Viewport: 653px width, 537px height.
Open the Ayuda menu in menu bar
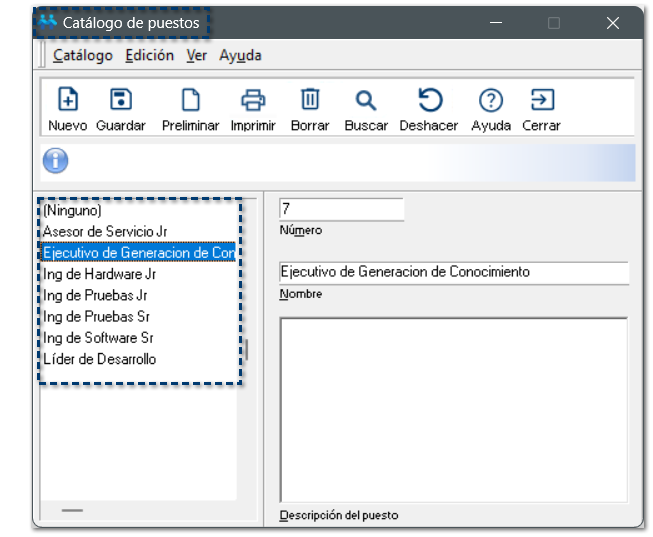(240, 56)
